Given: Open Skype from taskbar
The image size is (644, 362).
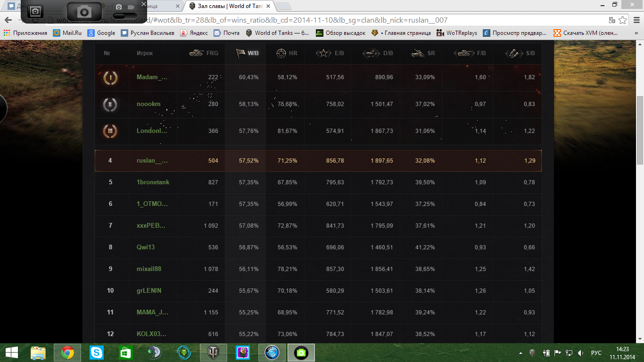Looking at the screenshot, I should [x=97, y=353].
